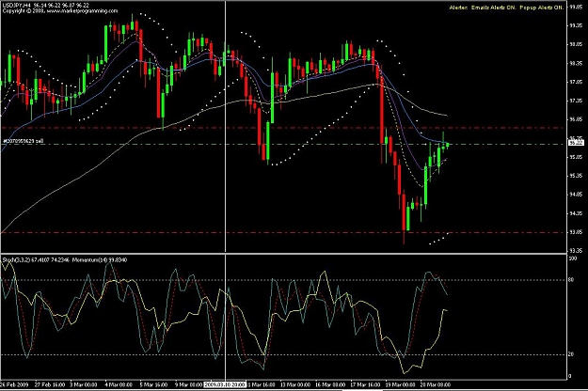Viewport: 588px width, 391px height.
Task: Click the 16 Mar 08:00 time label
Action: pos(330,384)
